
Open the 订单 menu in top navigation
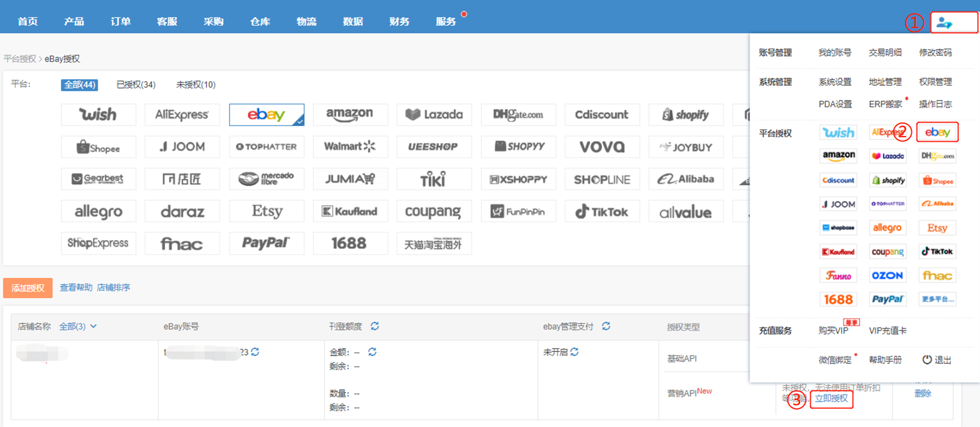(120, 21)
